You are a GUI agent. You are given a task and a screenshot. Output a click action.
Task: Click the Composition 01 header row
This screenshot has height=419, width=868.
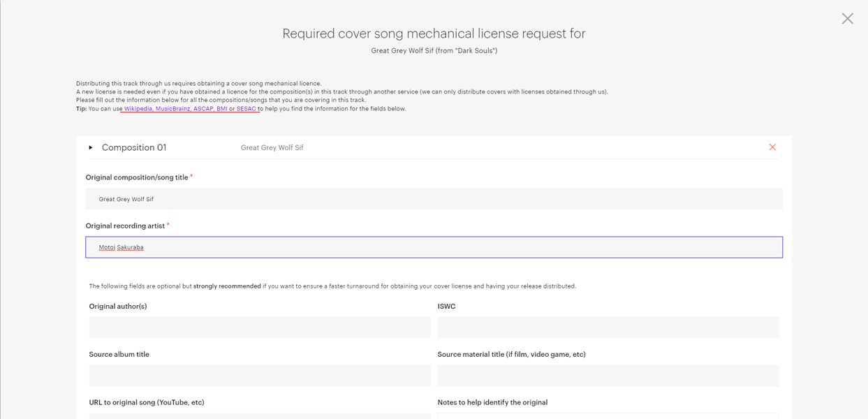tap(134, 147)
